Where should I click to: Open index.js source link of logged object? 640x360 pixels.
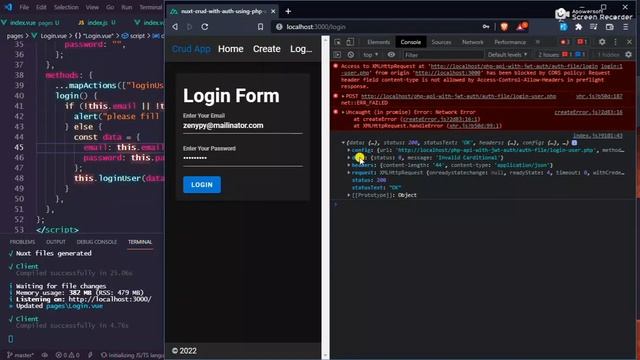click(598, 136)
